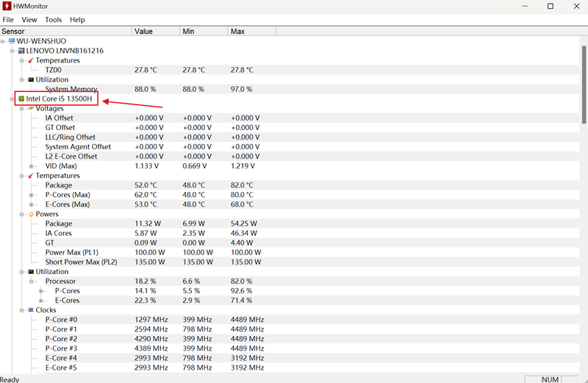Screen dimensions: 588x383
Task: Click the Max column header
Action: [252, 31]
